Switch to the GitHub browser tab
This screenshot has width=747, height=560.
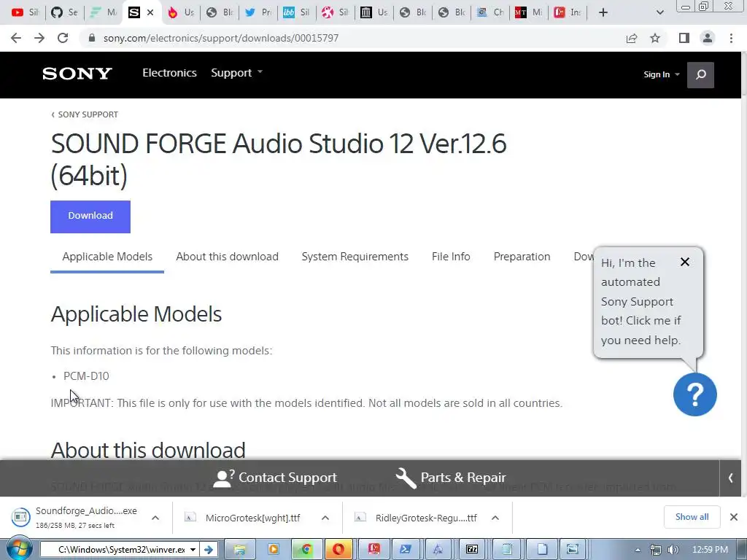(64, 12)
